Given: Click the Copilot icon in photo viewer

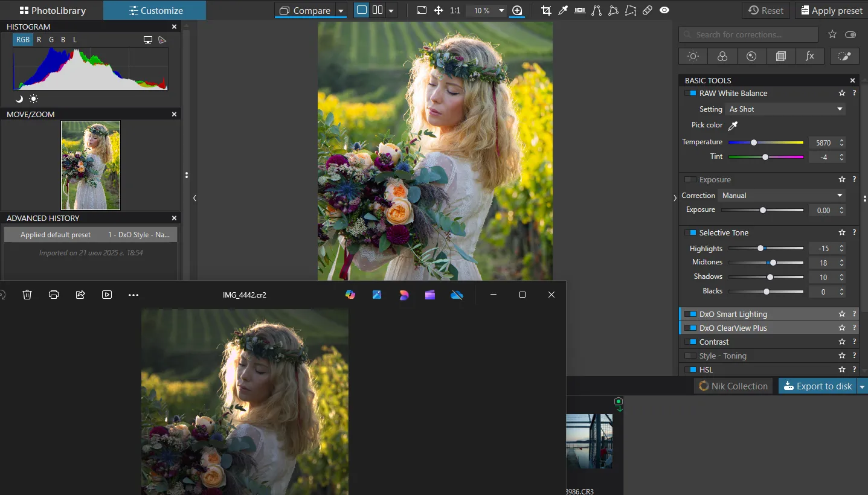Looking at the screenshot, I should tap(350, 295).
